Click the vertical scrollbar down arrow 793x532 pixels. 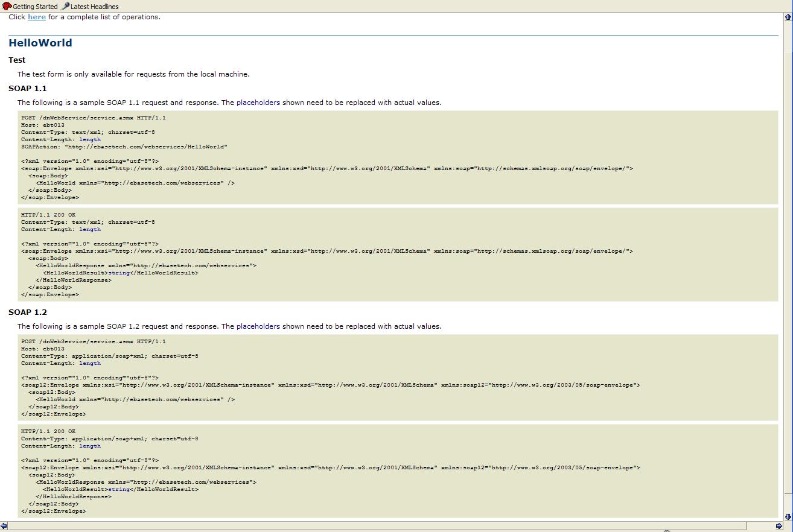click(x=788, y=517)
